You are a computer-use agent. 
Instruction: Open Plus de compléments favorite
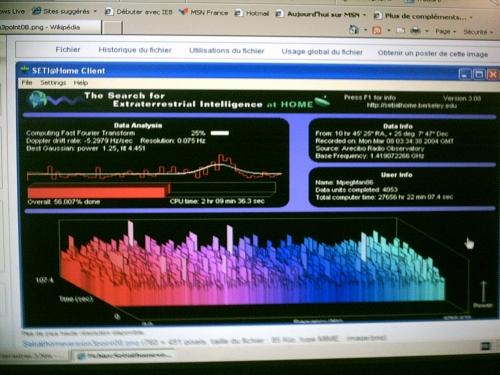pos(420,16)
